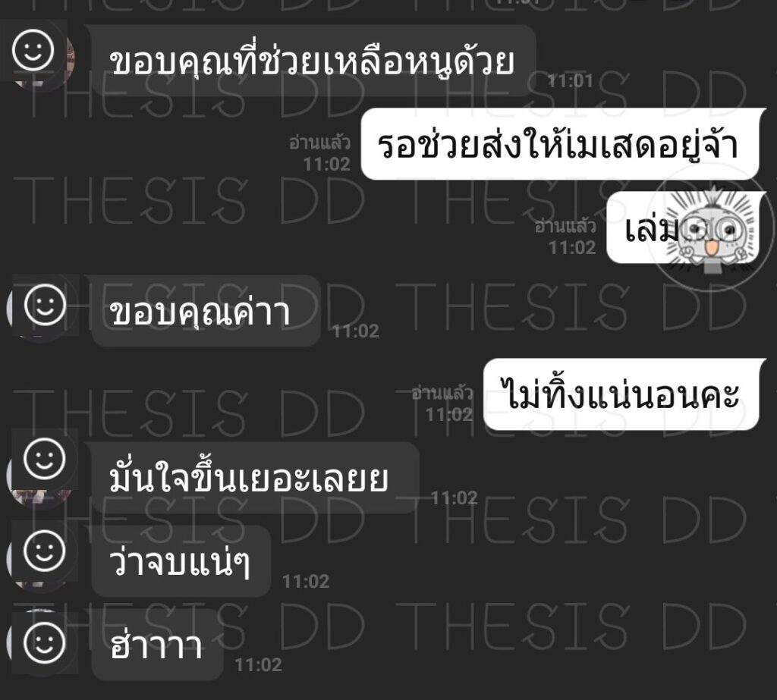Click read receipt beside the เล่ม bubble

pos(565,237)
